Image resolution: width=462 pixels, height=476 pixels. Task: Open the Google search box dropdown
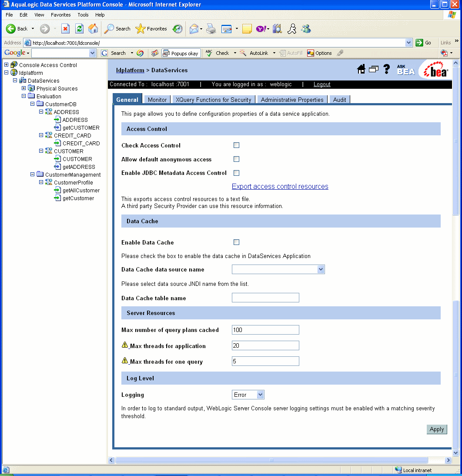pyautogui.click(x=93, y=54)
